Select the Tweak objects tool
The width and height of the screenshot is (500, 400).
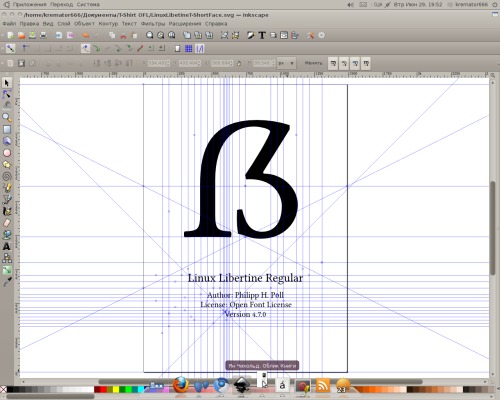(7, 106)
